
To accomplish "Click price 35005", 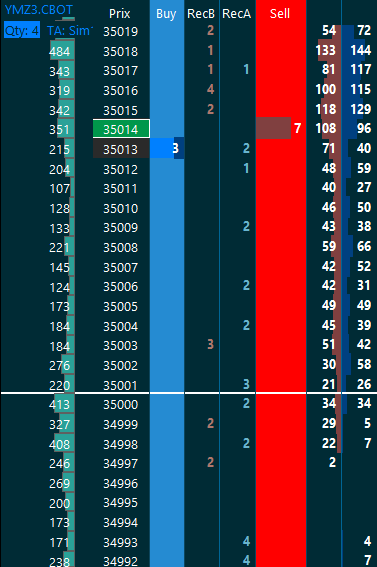I will (x=120, y=306).
